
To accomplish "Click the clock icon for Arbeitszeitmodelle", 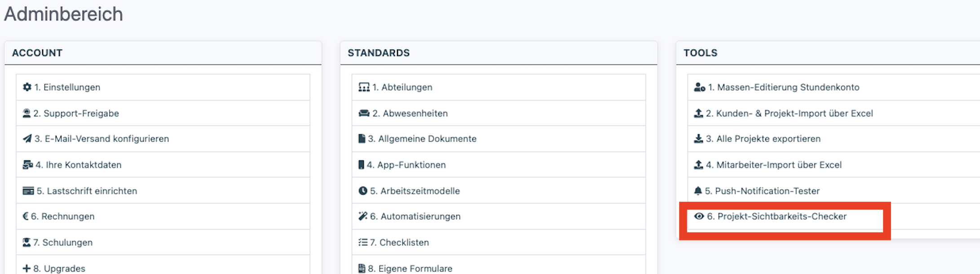I will tap(363, 191).
